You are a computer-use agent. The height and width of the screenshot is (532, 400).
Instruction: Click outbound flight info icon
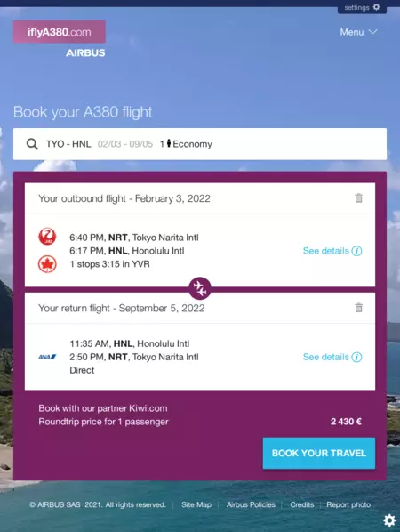(356, 251)
